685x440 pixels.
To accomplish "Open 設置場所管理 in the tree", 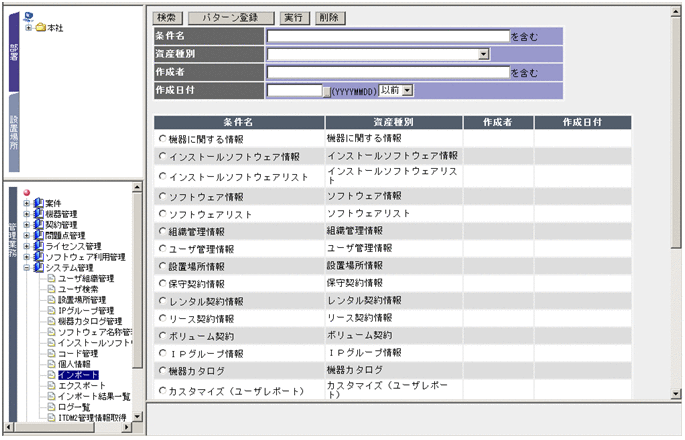I will (82, 300).
